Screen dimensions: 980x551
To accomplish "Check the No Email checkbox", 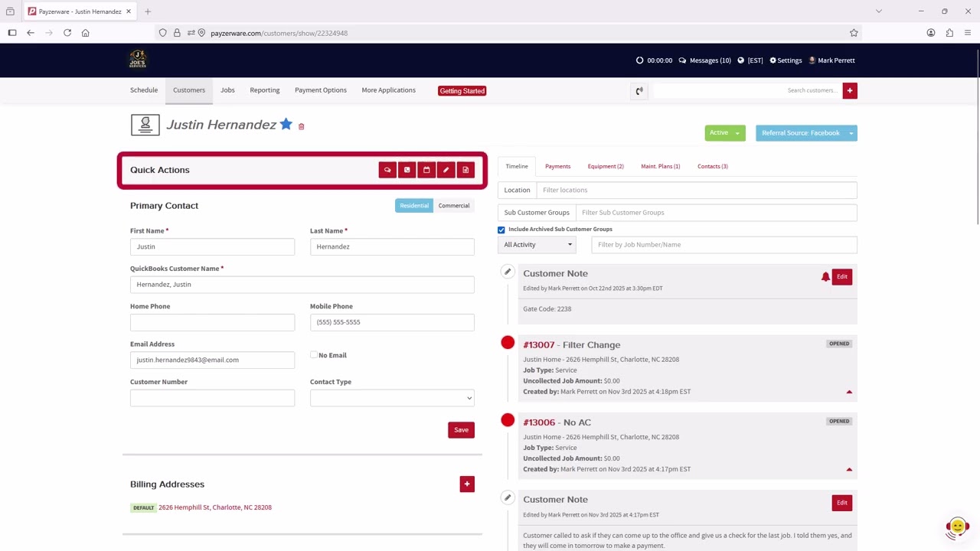I will (x=314, y=355).
